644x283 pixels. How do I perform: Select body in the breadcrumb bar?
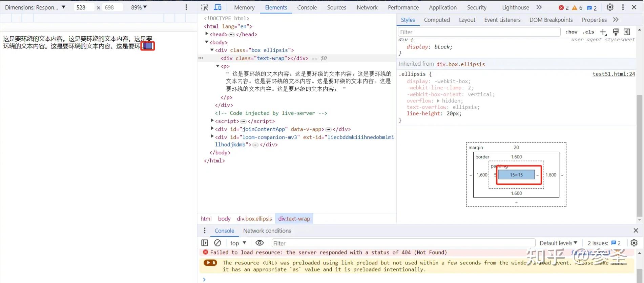[224, 219]
